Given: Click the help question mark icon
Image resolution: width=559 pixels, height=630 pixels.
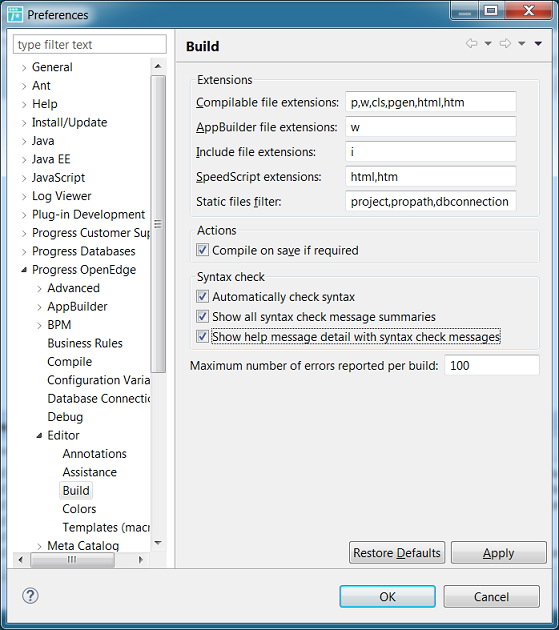Looking at the screenshot, I should point(30,596).
